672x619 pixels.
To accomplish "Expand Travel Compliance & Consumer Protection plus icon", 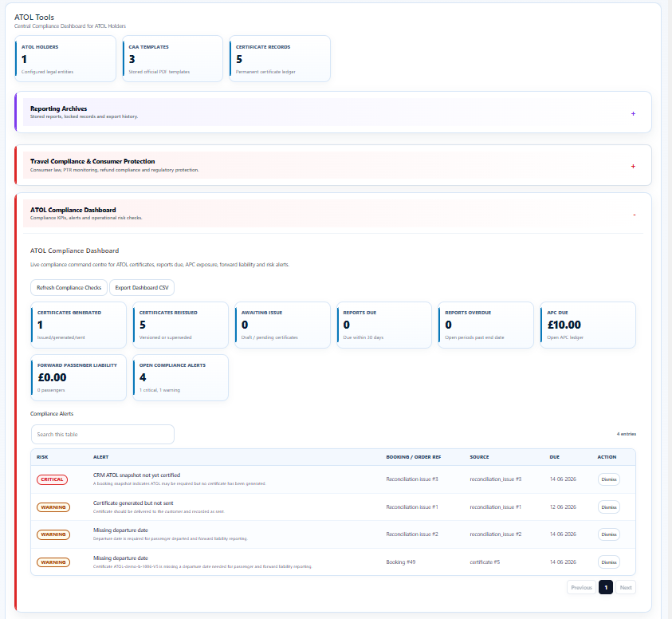I will tap(633, 167).
